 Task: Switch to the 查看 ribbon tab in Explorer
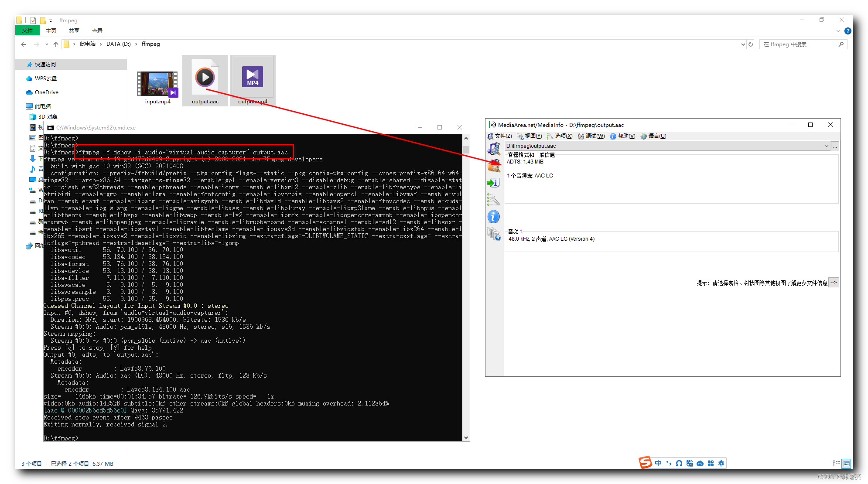click(x=97, y=31)
